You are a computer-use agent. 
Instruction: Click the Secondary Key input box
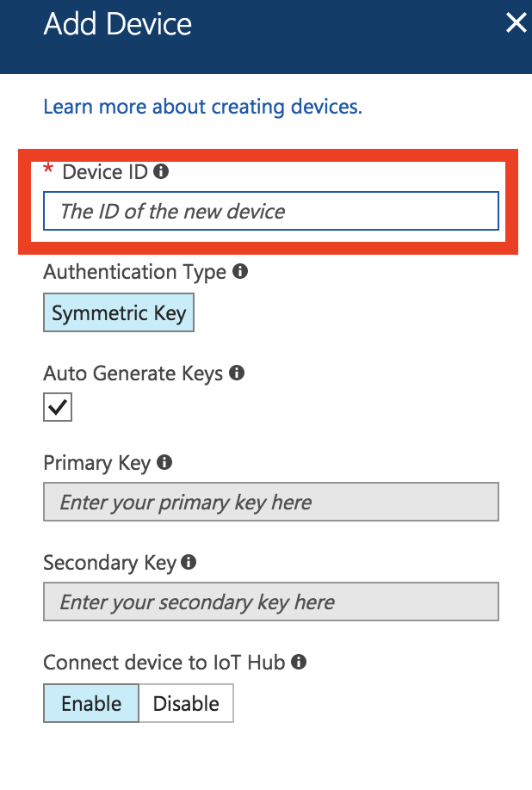[271, 602]
